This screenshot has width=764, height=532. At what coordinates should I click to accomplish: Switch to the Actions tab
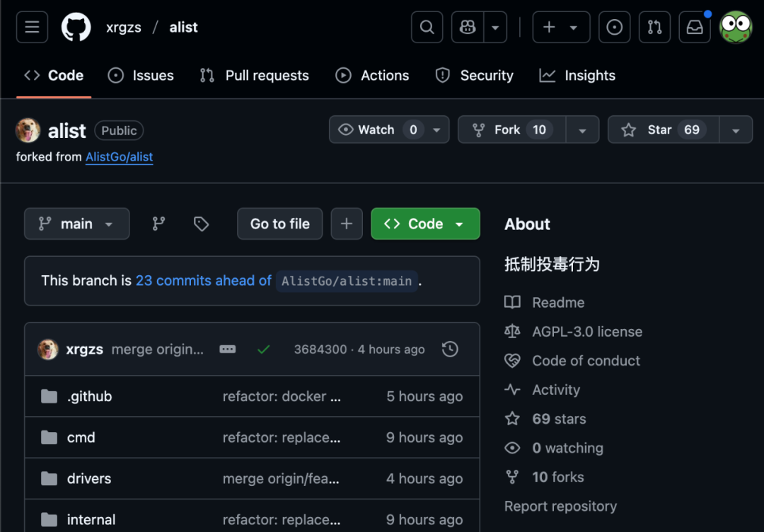click(372, 76)
